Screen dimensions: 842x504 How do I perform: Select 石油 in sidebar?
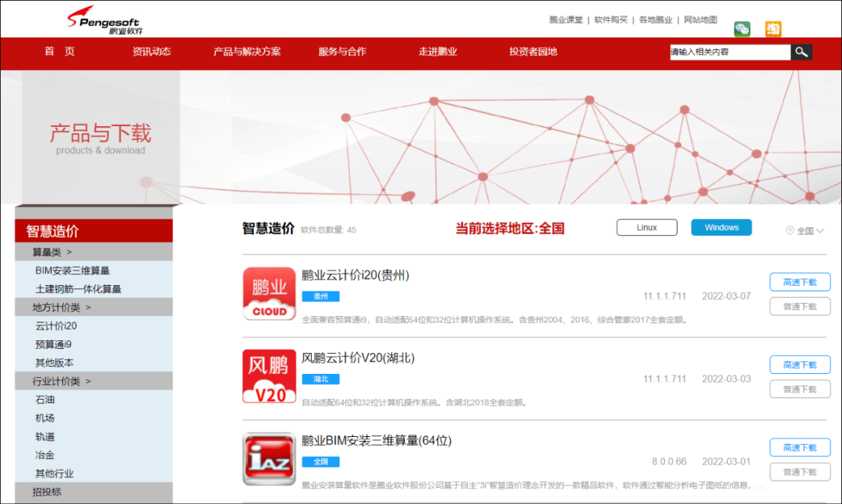point(44,400)
